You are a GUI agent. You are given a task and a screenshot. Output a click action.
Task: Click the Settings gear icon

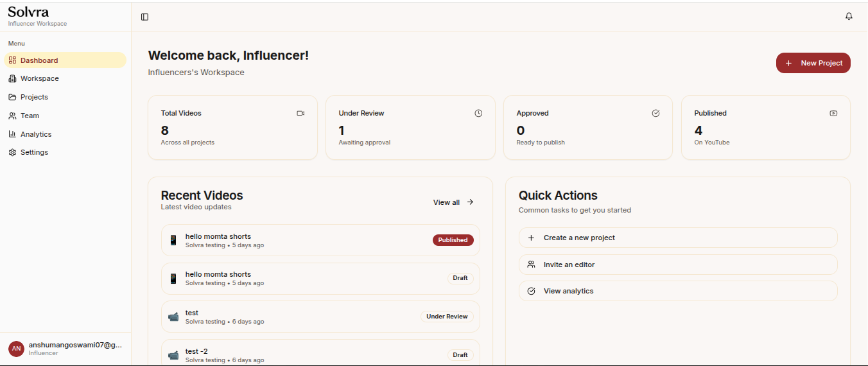12,152
